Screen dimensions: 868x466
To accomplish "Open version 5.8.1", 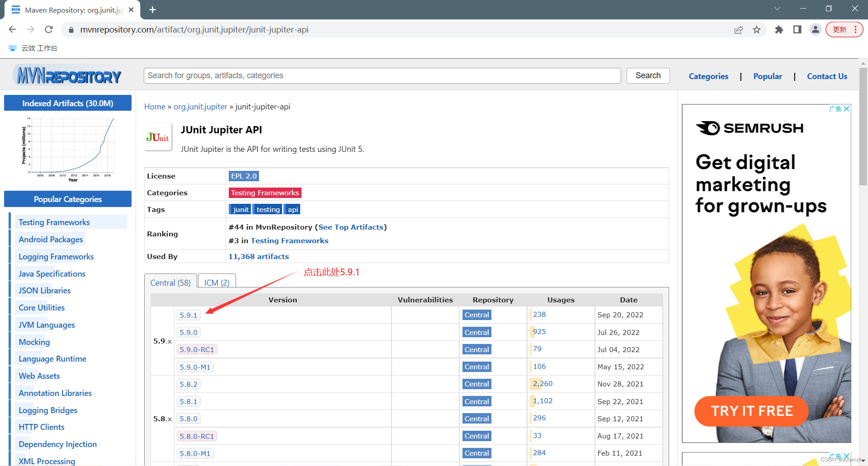I will click(x=189, y=401).
